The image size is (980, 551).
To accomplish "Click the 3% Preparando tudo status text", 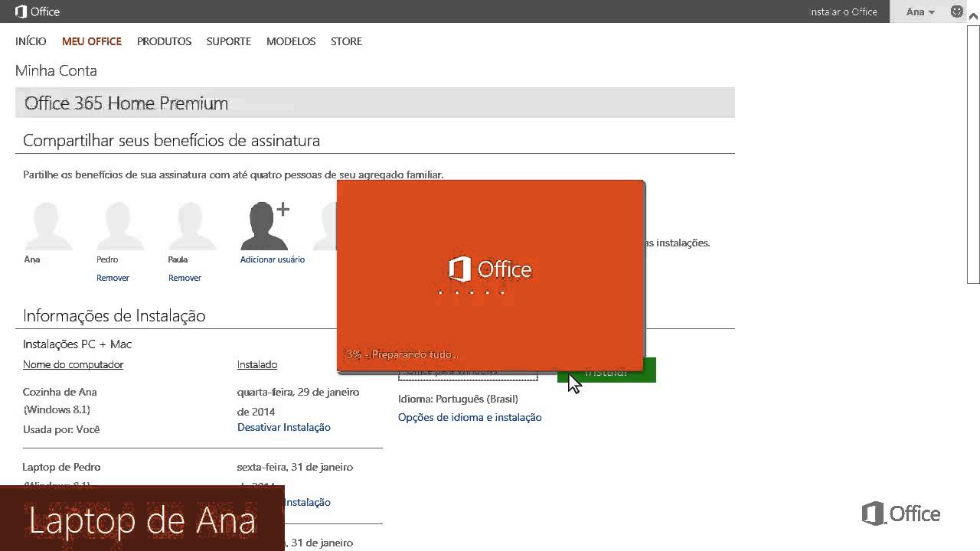I will 402,355.
